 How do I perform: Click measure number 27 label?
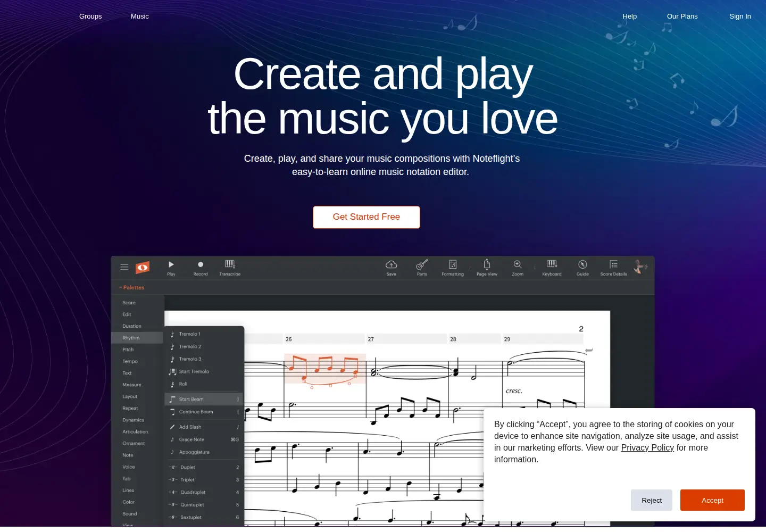pyautogui.click(x=371, y=339)
